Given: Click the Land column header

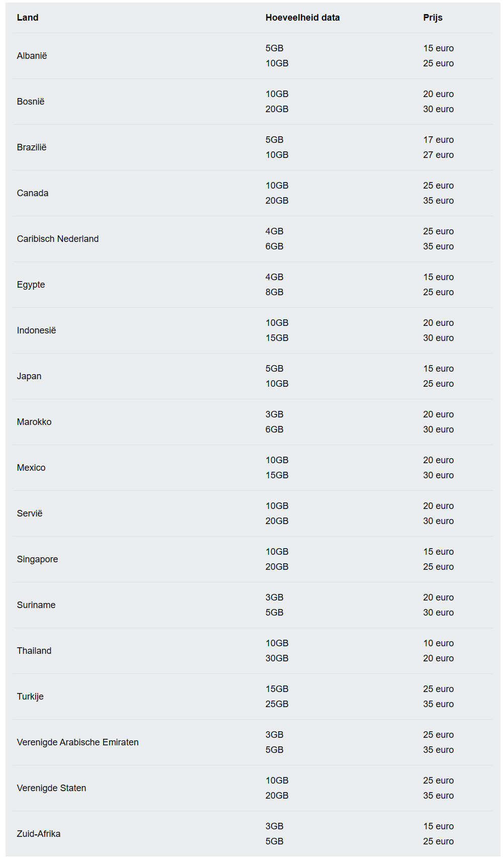Looking at the screenshot, I should pos(28,18).
